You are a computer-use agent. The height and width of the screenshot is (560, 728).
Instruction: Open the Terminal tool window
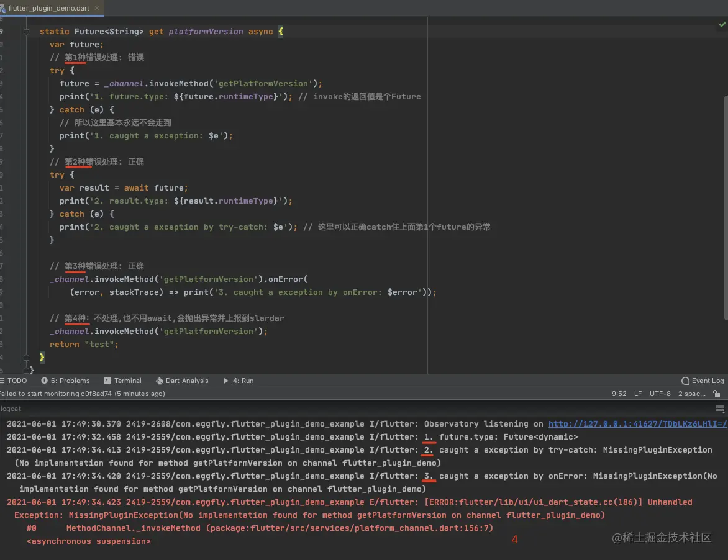[123, 381]
